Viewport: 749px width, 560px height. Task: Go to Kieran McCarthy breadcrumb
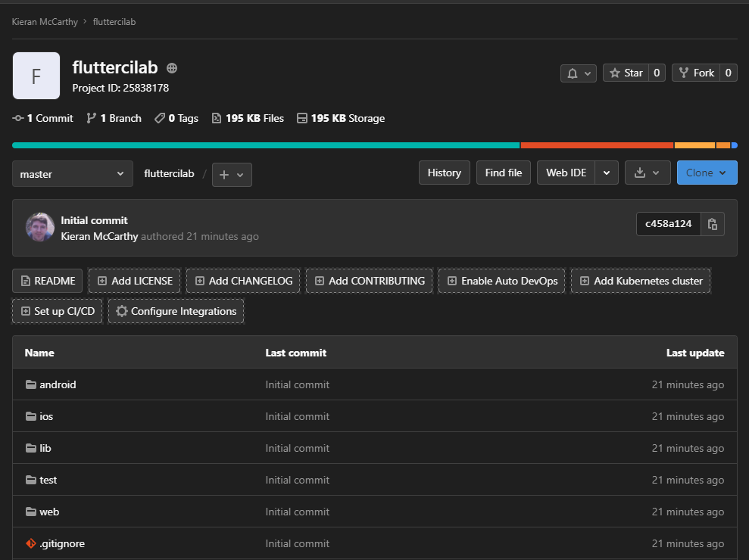coord(45,22)
